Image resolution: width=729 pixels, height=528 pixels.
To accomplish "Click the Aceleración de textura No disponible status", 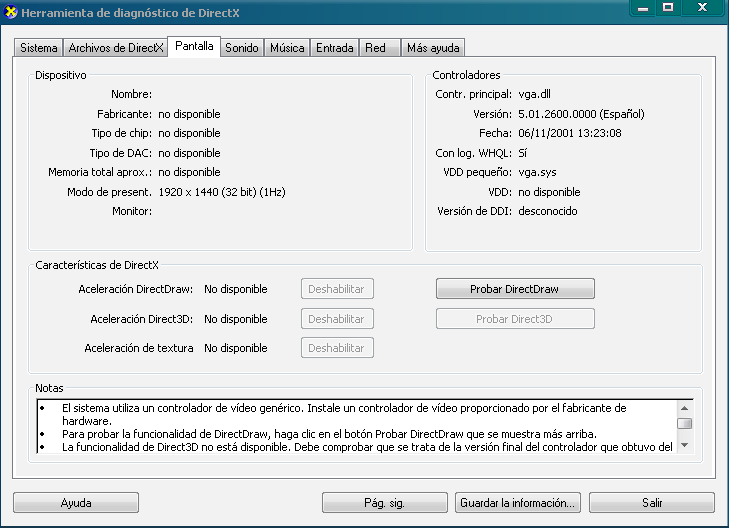I will pos(236,348).
